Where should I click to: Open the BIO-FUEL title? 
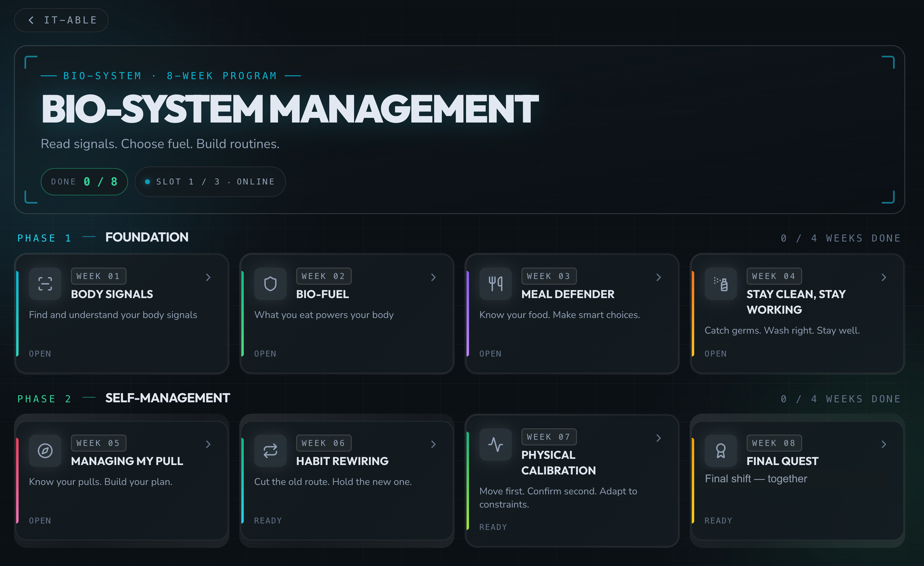point(323,294)
